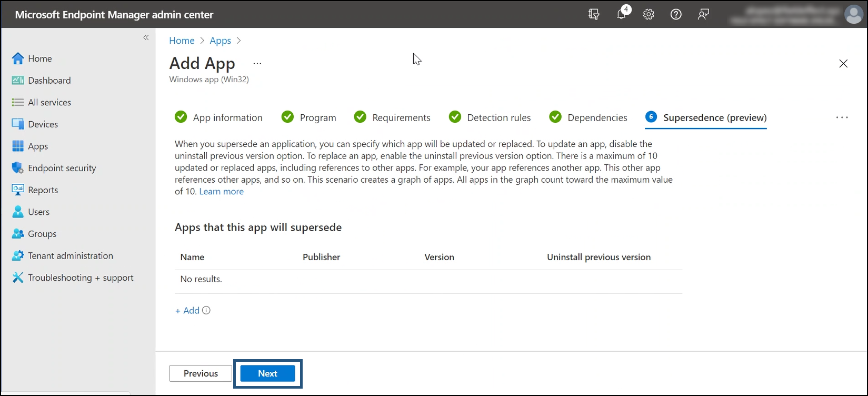Open the Endpoint security shield icon
This screenshot has height=396, width=868.
(x=18, y=168)
